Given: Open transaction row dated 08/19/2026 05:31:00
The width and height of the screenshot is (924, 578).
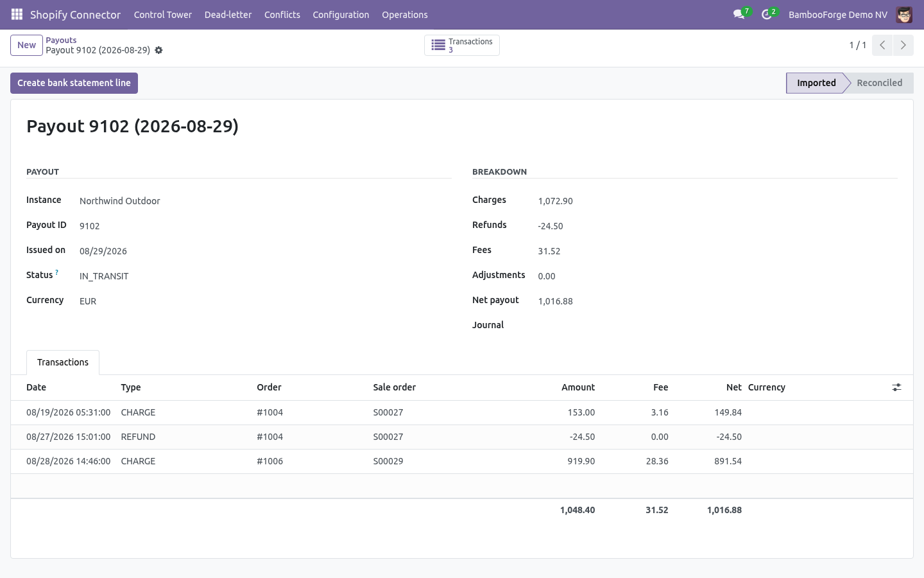Looking at the screenshot, I should click(x=462, y=412).
